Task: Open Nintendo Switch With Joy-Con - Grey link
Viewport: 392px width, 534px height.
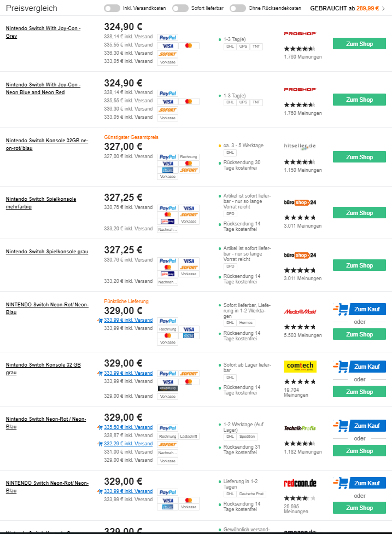Action: coord(43,32)
